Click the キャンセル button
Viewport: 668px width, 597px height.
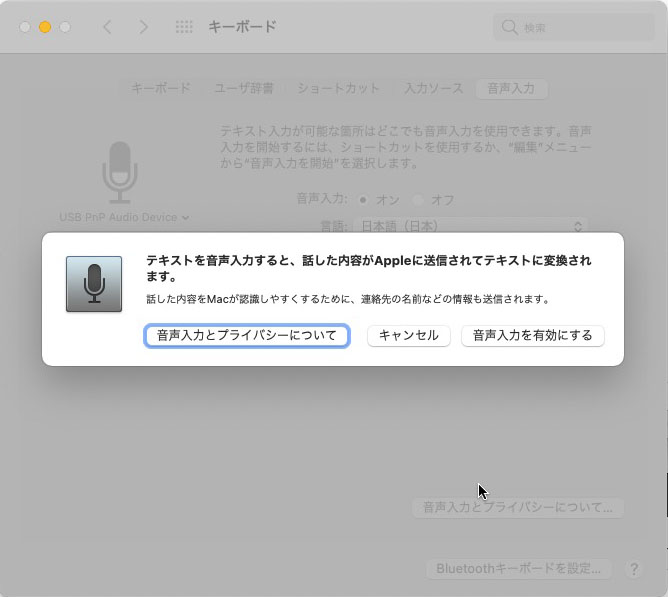click(409, 336)
